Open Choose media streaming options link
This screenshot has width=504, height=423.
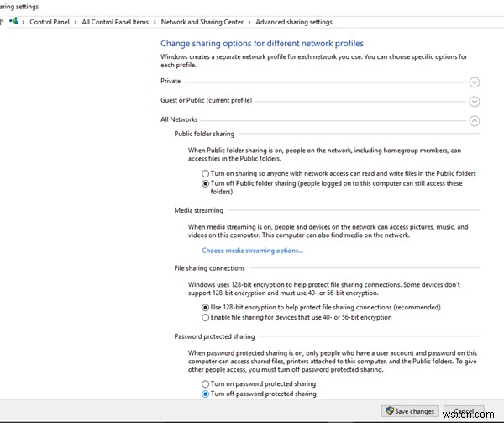pyautogui.click(x=252, y=251)
